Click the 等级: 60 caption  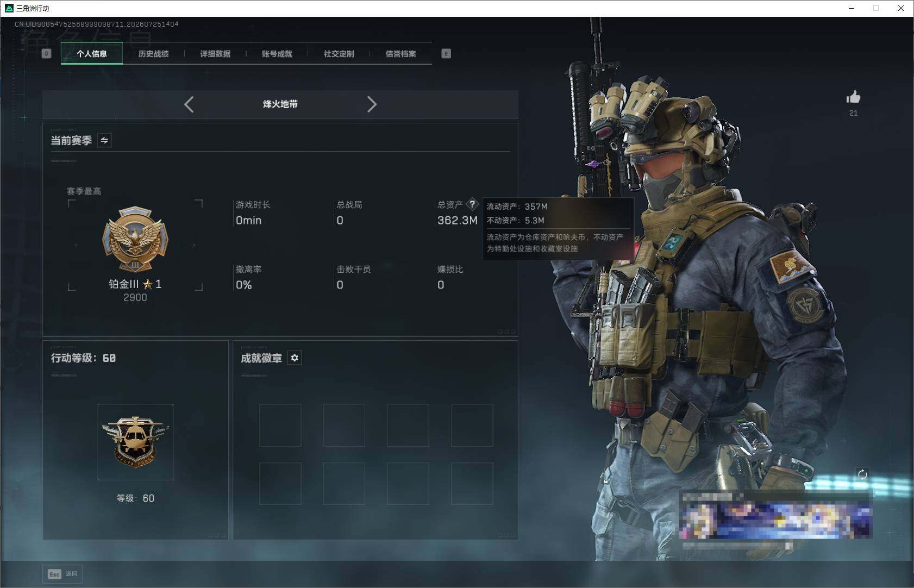coord(135,498)
